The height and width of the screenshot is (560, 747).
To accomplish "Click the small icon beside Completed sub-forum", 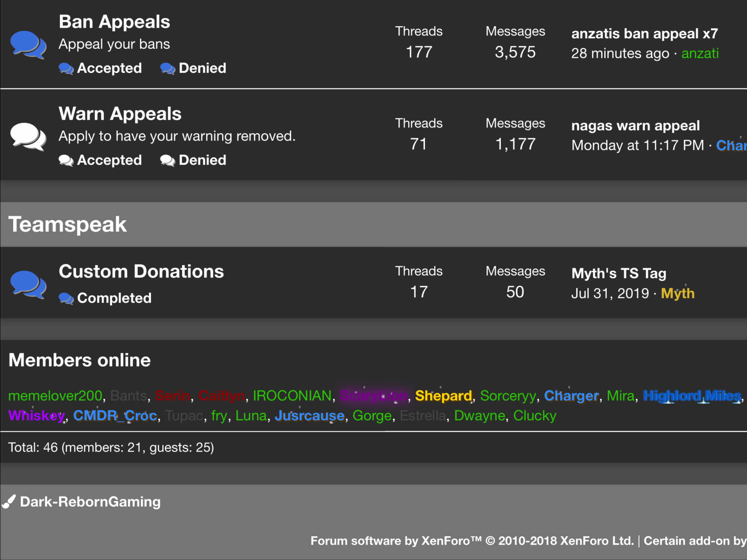I will [66, 299].
